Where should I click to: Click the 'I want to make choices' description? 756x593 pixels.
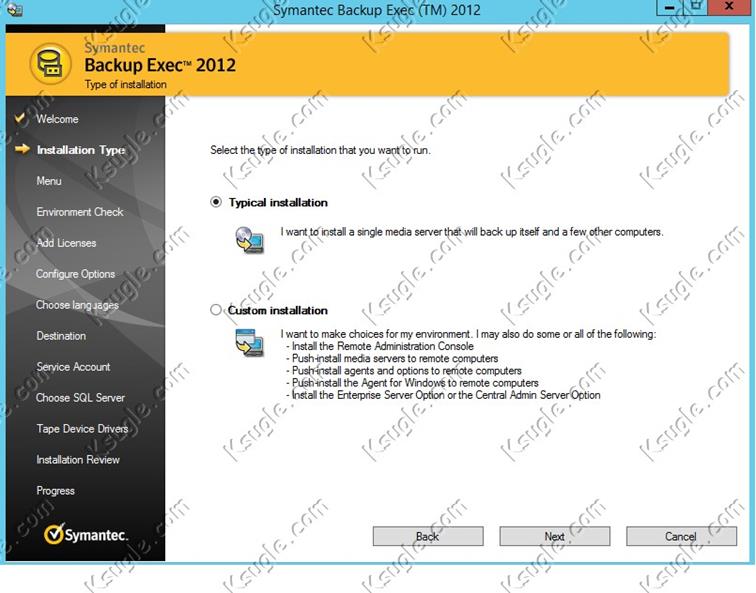coord(468,334)
